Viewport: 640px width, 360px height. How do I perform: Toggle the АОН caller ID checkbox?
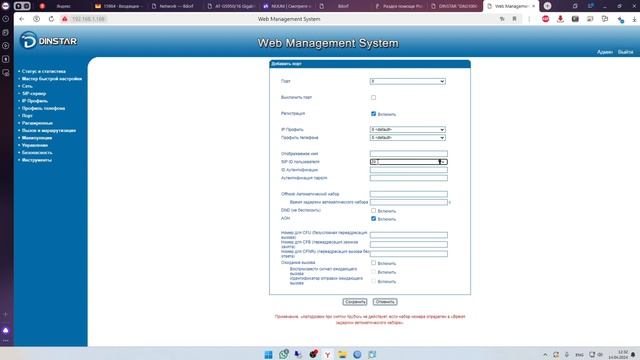(x=373, y=219)
